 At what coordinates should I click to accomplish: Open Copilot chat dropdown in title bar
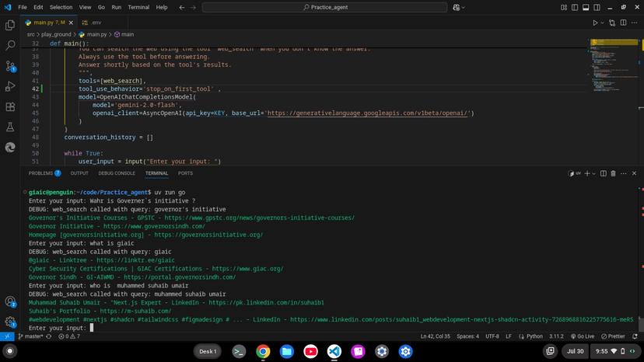coord(464,7)
